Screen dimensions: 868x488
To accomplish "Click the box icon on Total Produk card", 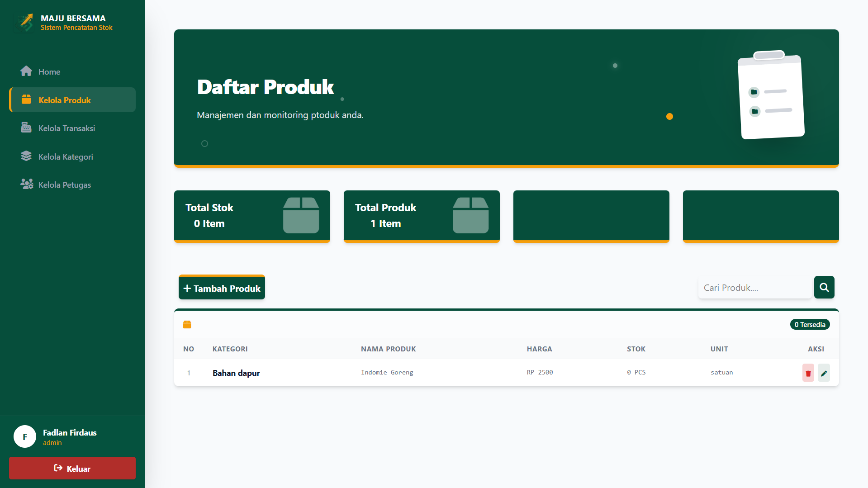I will [x=470, y=215].
